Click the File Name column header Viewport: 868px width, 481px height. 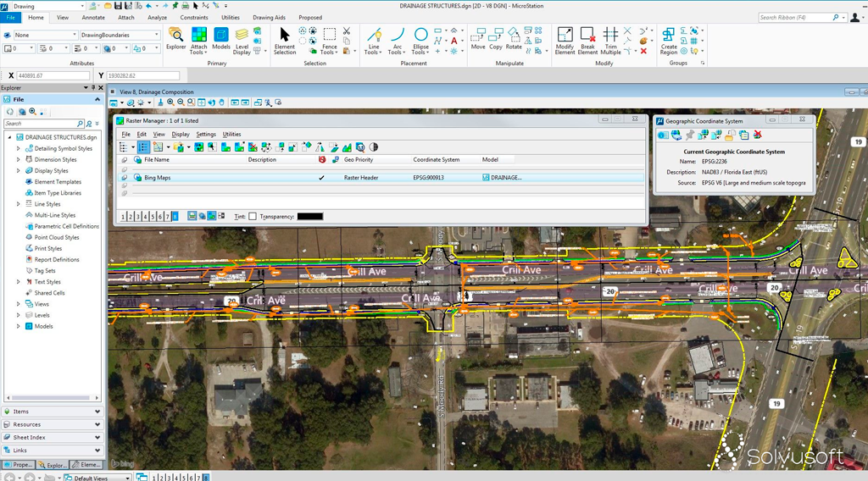(x=157, y=160)
